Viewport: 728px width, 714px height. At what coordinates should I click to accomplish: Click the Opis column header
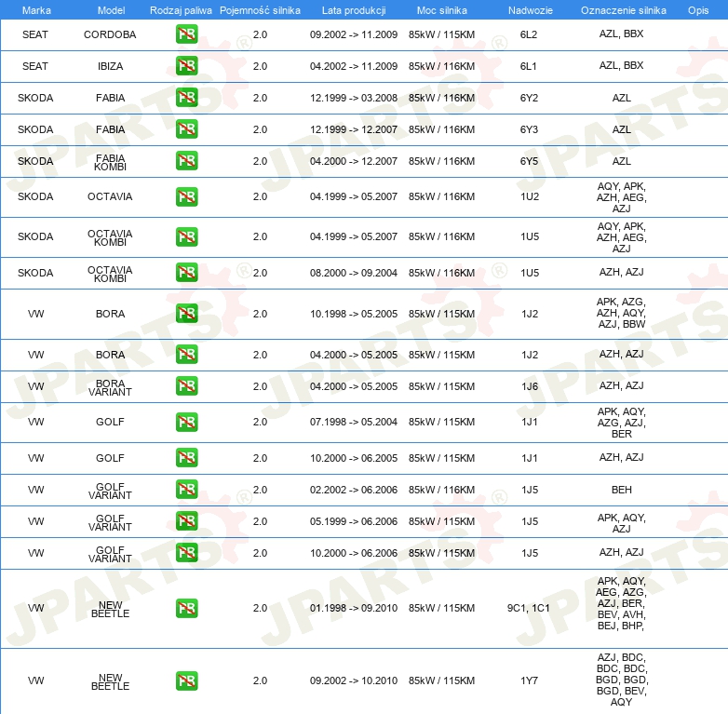(x=698, y=10)
